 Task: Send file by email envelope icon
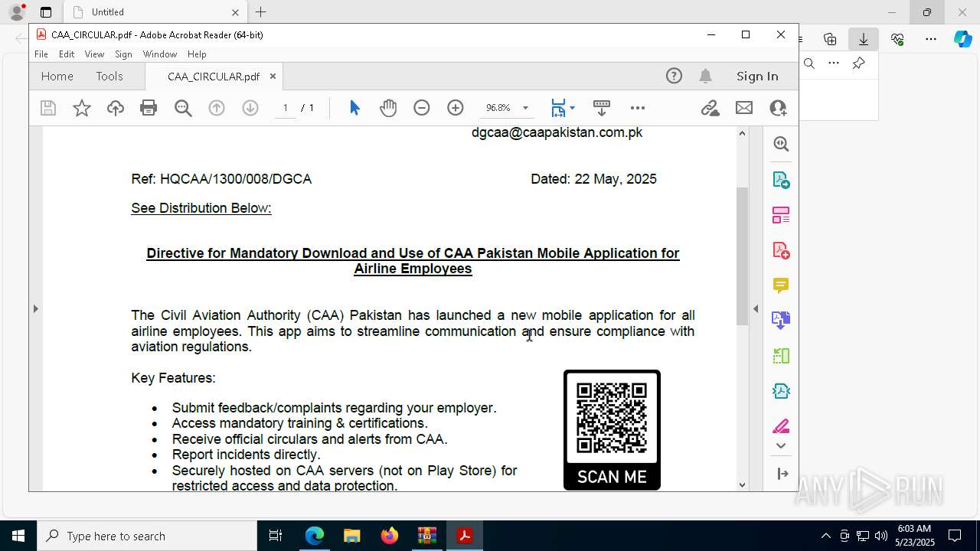coord(744,108)
